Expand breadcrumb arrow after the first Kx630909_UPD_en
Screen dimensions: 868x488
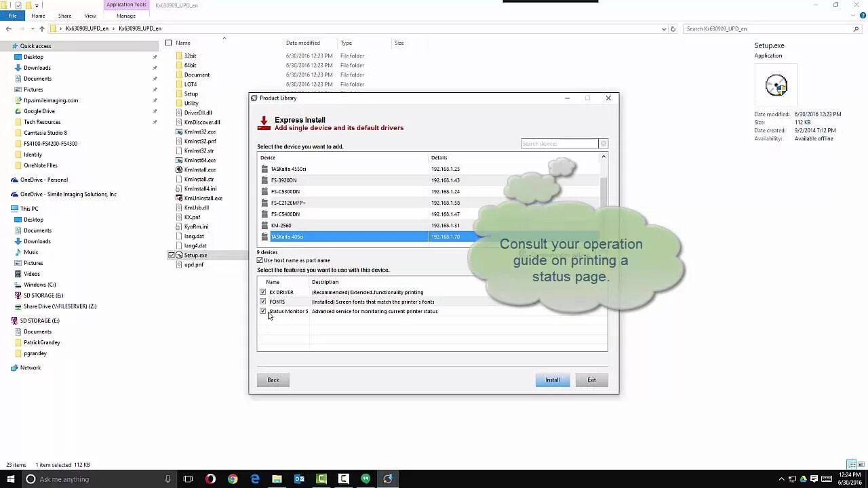coord(114,28)
